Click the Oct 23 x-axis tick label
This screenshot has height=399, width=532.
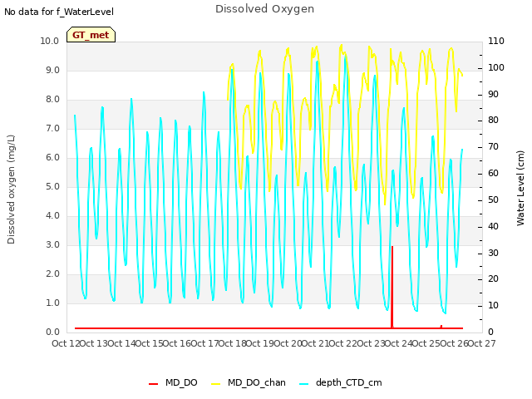tap(371, 343)
